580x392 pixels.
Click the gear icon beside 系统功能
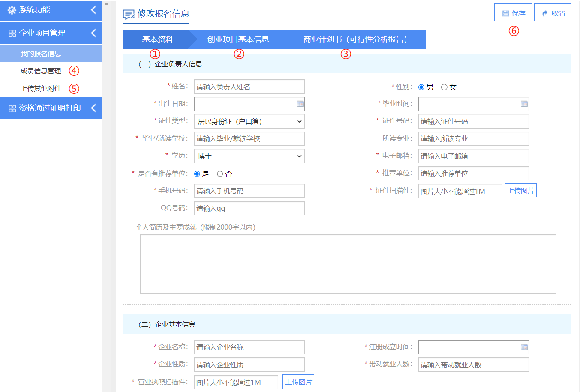[12, 10]
